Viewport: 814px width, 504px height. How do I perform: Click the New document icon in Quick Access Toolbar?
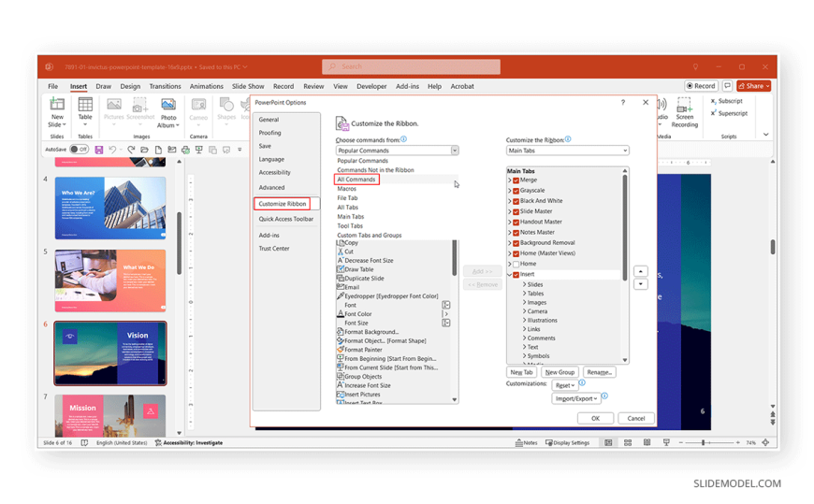point(158,150)
